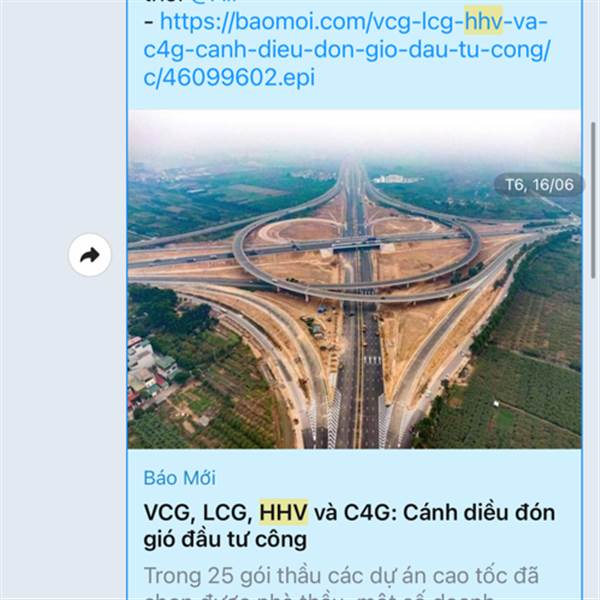
Task: Click the c4g-canh-dieu-don-gio URL line
Action: pos(347,50)
